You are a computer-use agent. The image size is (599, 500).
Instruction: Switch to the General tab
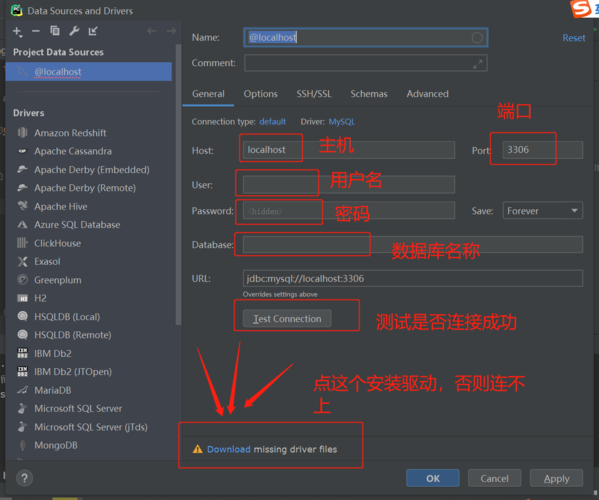point(208,94)
